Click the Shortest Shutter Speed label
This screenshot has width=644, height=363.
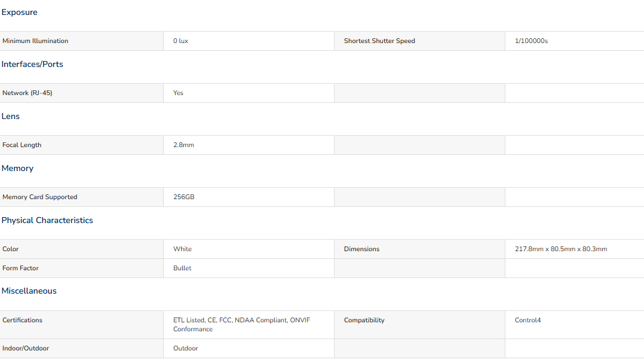(379, 41)
